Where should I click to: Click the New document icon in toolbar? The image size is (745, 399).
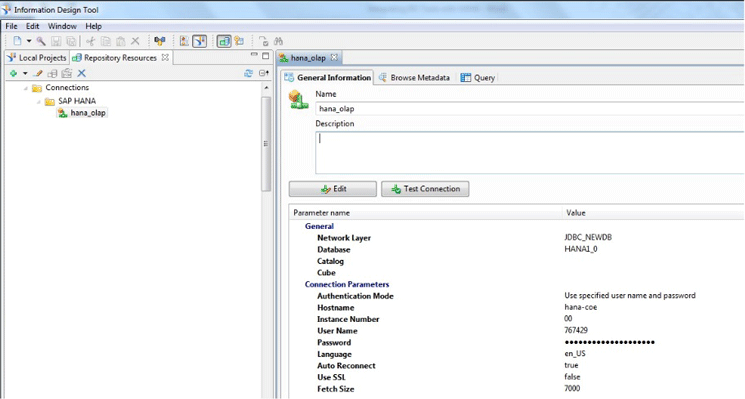(18, 41)
